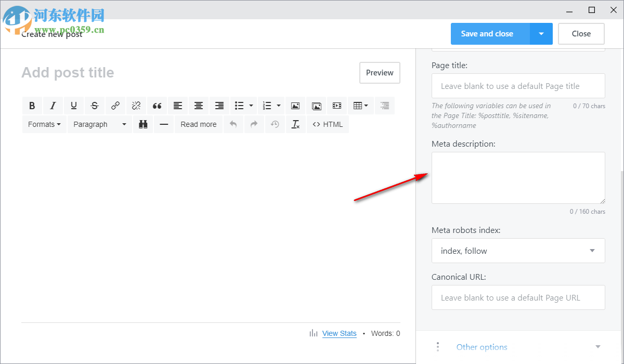
Task: Click Save and close
Action: 490,34
